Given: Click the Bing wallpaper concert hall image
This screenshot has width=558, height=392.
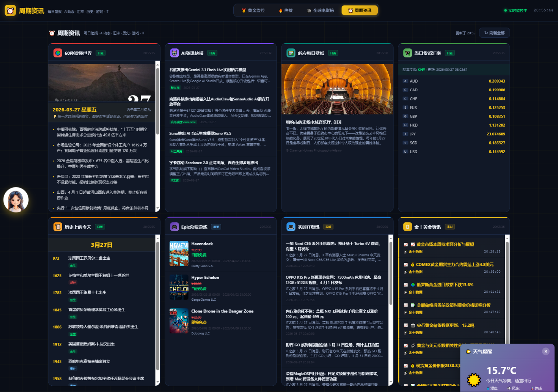Looking at the screenshot, I should 337,89.
